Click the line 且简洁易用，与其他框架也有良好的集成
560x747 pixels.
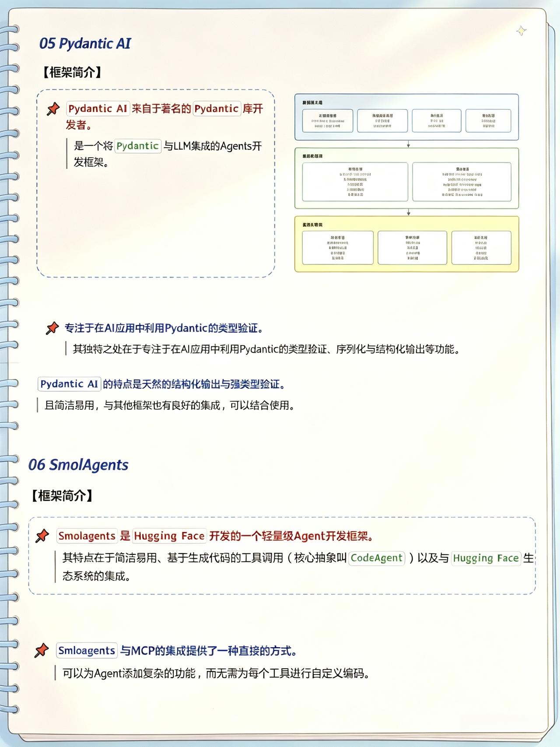[x=170, y=405]
